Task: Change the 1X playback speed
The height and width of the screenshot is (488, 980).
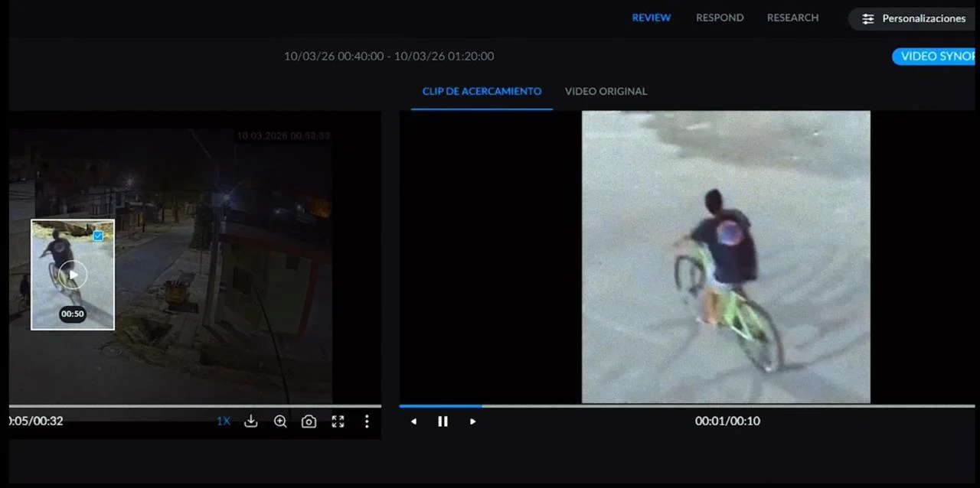Action: click(x=223, y=421)
